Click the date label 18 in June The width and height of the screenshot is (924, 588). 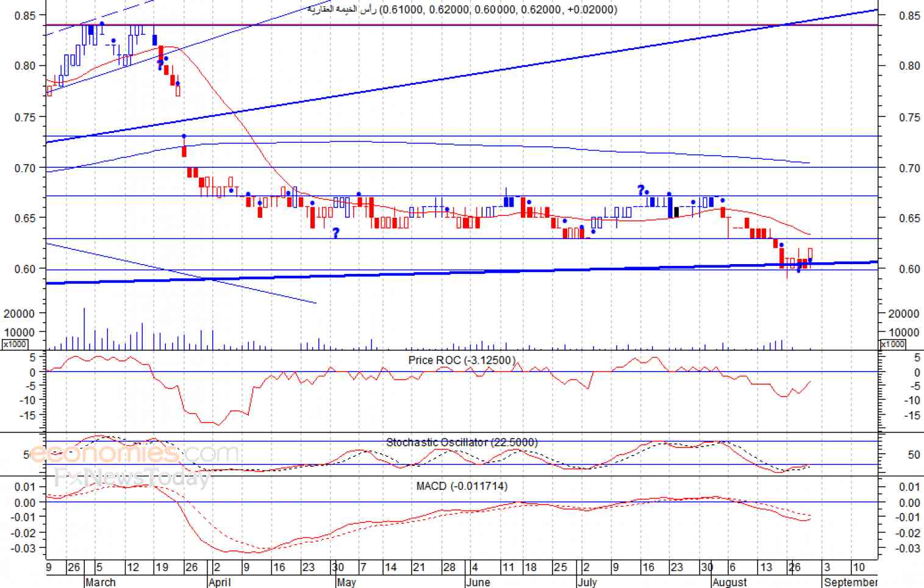pyautogui.click(x=531, y=568)
